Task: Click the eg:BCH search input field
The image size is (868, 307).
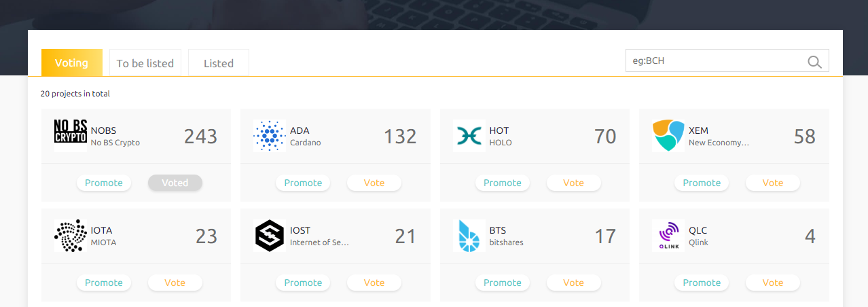Action: [x=713, y=60]
